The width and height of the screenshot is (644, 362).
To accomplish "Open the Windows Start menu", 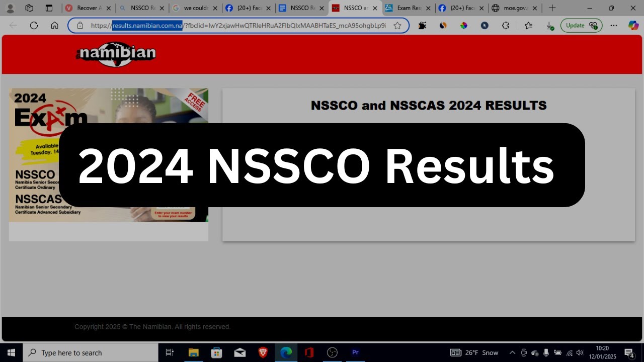I will (x=11, y=352).
